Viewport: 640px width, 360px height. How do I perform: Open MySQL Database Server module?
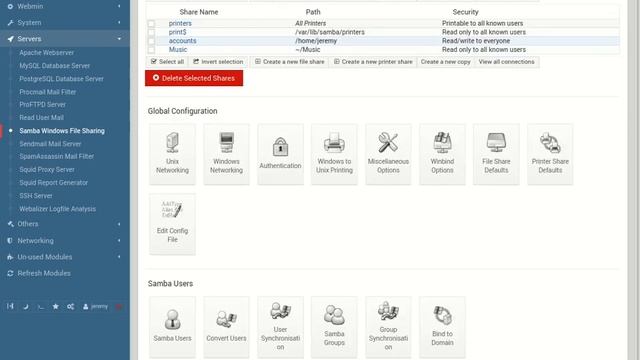tap(54, 66)
